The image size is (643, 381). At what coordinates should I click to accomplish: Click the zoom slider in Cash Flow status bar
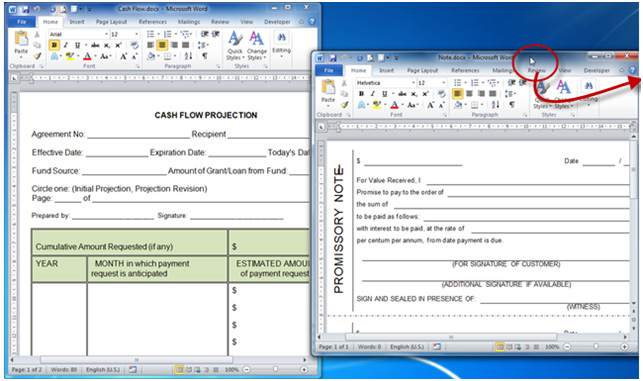point(275,369)
